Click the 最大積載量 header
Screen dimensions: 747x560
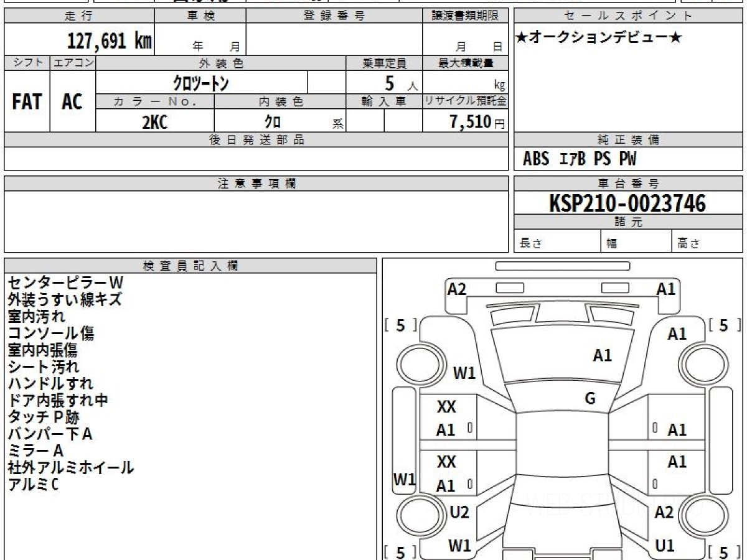pyautogui.click(x=465, y=63)
